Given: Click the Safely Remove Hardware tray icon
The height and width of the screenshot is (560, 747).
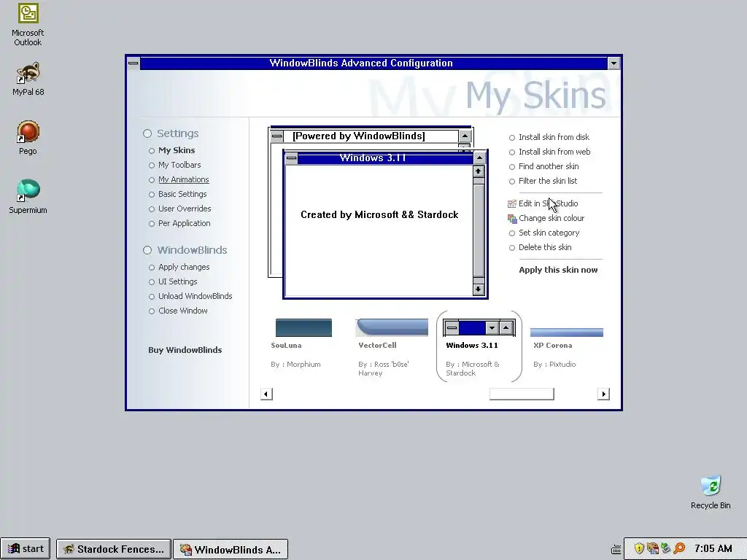Looking at the screenshot, I should [665, 548].
